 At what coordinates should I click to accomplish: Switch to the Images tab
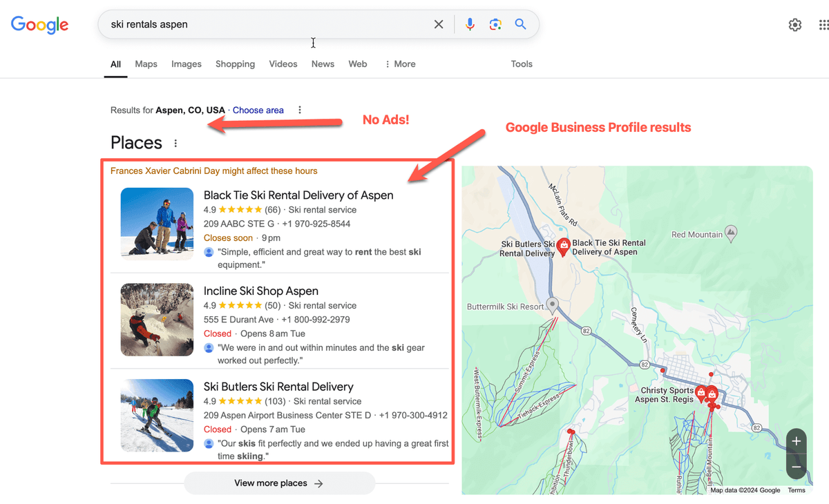point(187,64)
